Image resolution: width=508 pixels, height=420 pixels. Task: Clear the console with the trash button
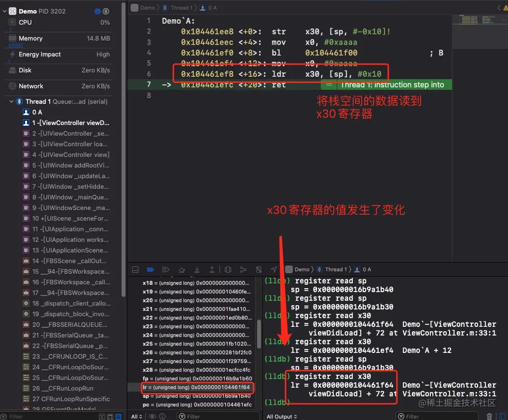pyautogui.click(x=490, y=416)
